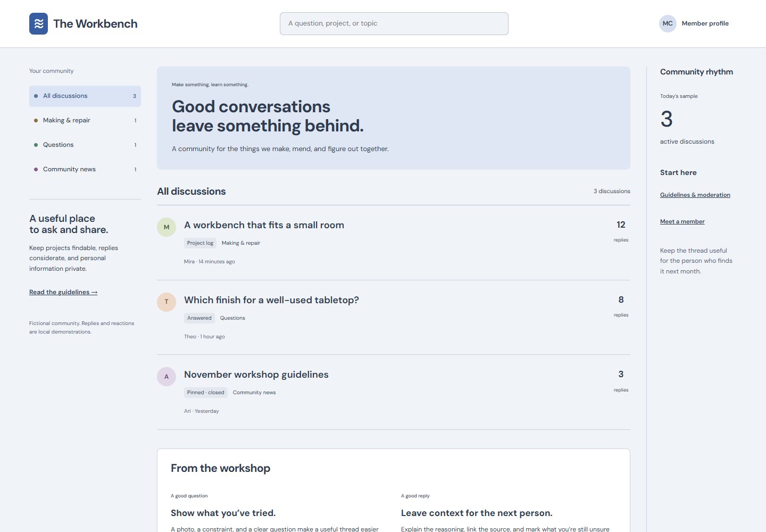Image resolution: width=766 pixels, height=532 pixels.
Task: Click Making & repair label under workbench thread
Action: pos(241,243)
